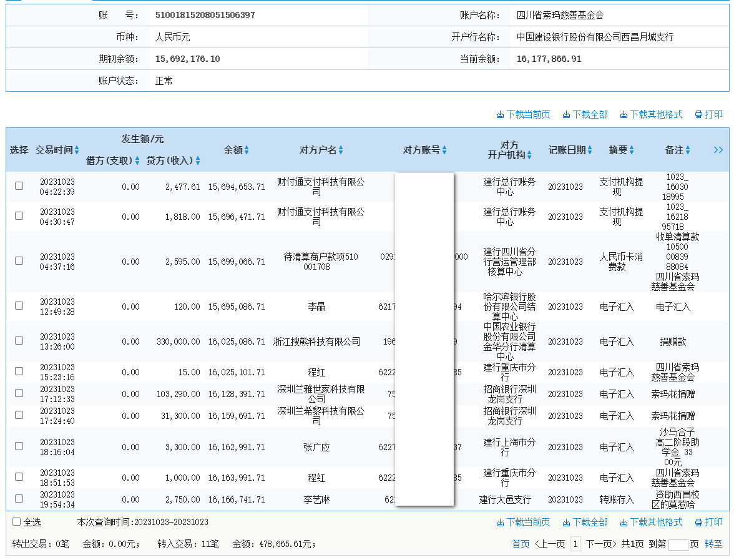Screen dimensions: 734x560
Task: Sort by 摘要 column arrows
Action: coord(632,150)
